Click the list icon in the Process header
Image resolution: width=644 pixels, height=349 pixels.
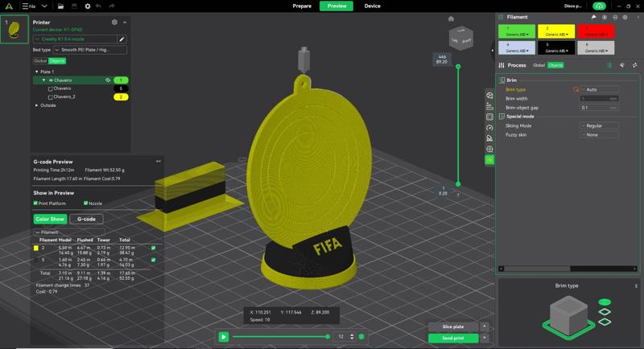609,65
